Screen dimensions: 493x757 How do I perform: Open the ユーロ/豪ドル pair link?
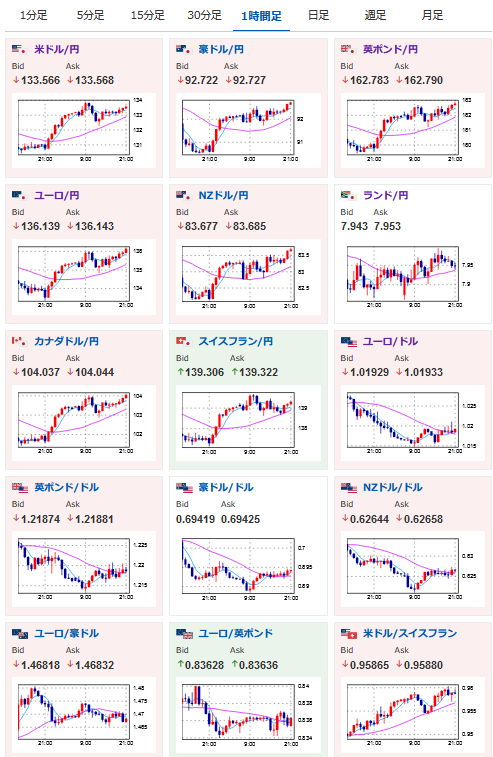click(67, 633)
